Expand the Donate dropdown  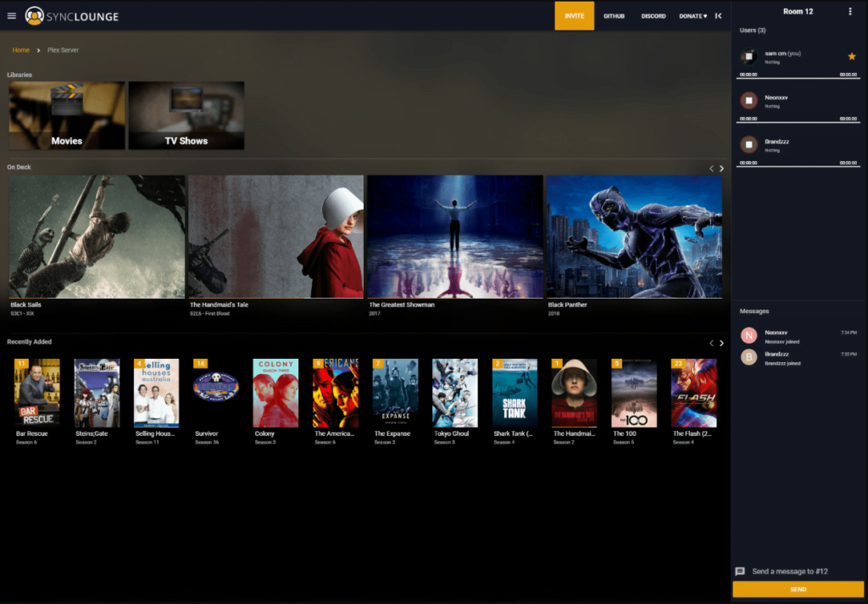click(x=693, y=16)
